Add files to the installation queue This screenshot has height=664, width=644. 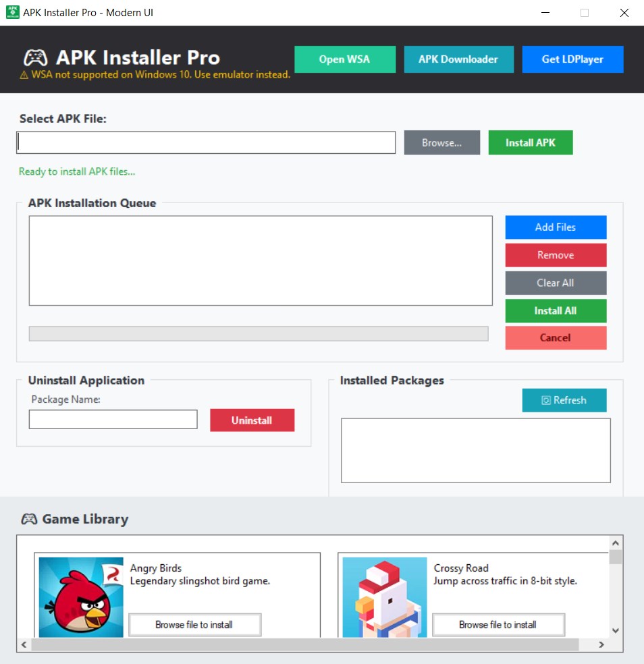(x=556, y=227)
